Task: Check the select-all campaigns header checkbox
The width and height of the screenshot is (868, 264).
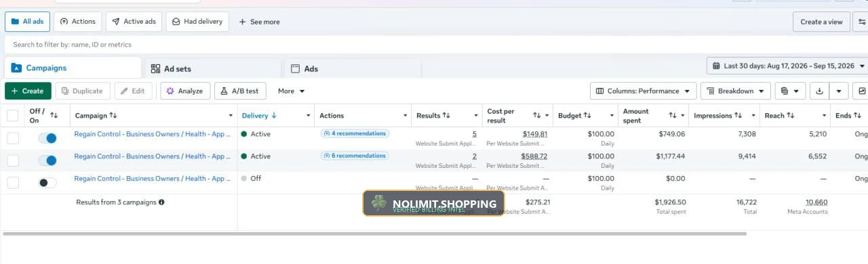Action: tap(13, 116)
